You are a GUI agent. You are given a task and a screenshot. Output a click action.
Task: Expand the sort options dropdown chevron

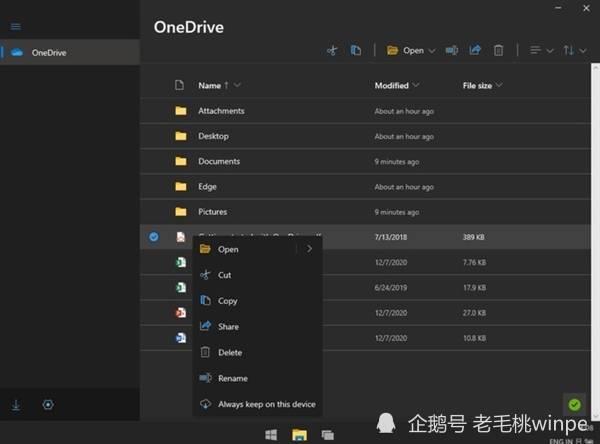[x=583, y=51]
